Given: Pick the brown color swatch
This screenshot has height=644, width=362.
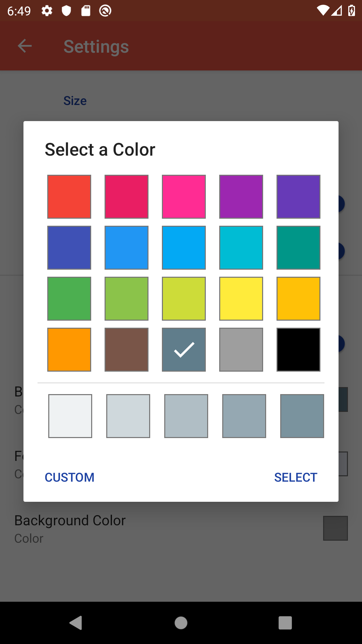Looking at the screenshot, I should click(126, 350).
